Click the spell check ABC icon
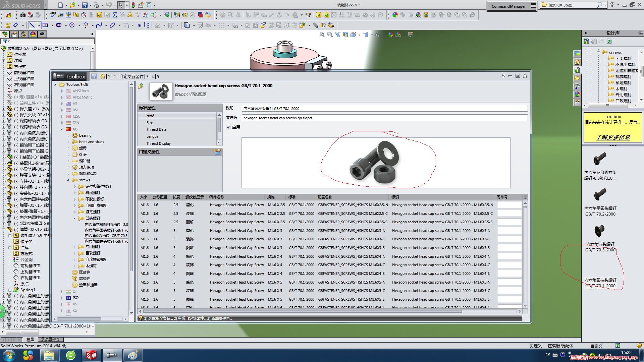 [x=53, y=15]
